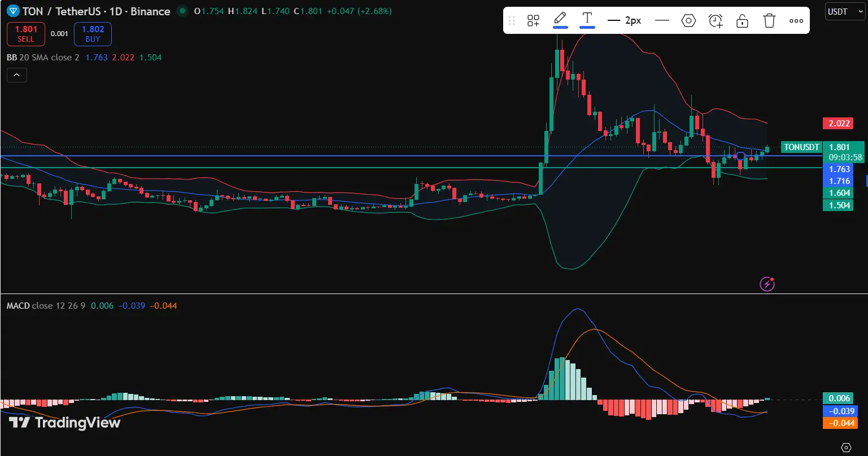Click the green 1.604 price label
868x456 pixels.
(x=838, y=193)
